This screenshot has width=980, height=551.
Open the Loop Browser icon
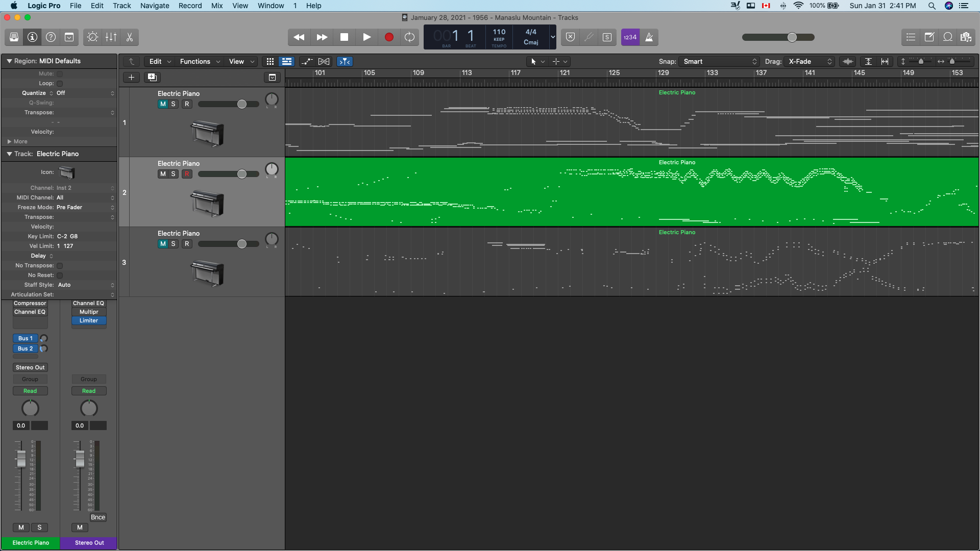(948, 37)
